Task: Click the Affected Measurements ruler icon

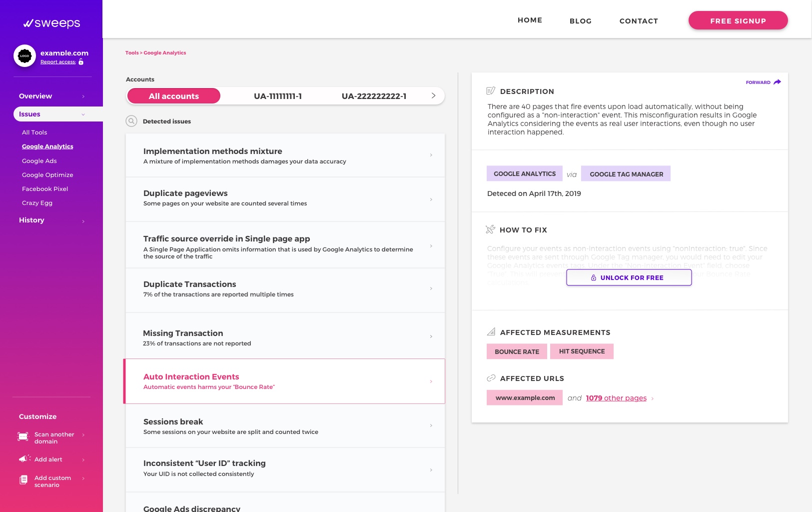Action: [x=491, y=331]
